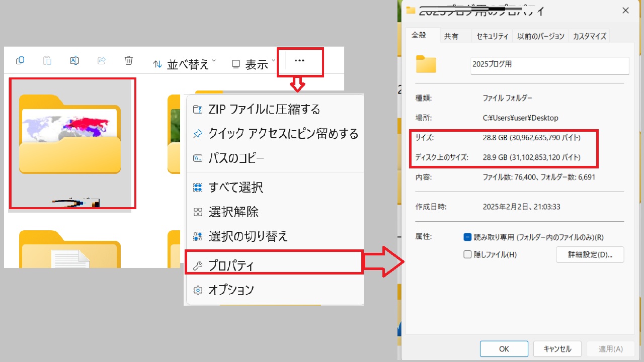Click the キャンセル button
Image resolution: width=644 pixels, height=362 pixels.
coord(557,348)
